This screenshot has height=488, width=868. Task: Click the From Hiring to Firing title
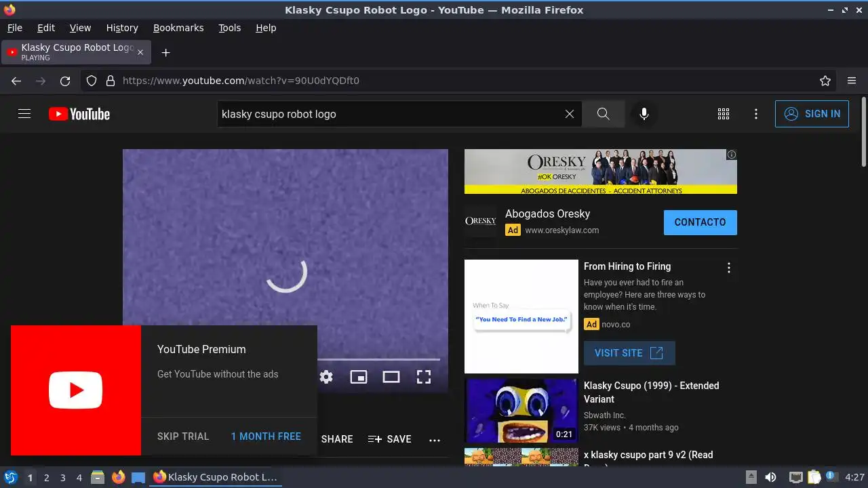click(x=627, y=266)
